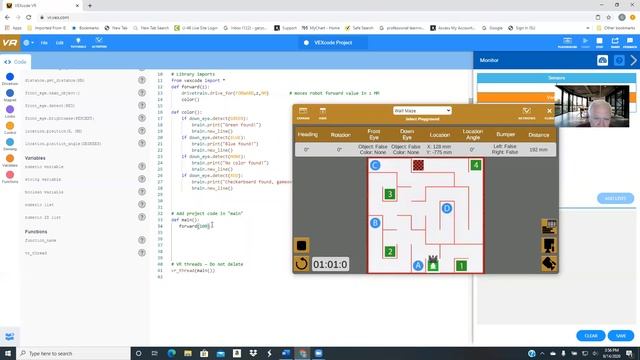Open help for function_name
640x360 pixels.
[142, 240]
